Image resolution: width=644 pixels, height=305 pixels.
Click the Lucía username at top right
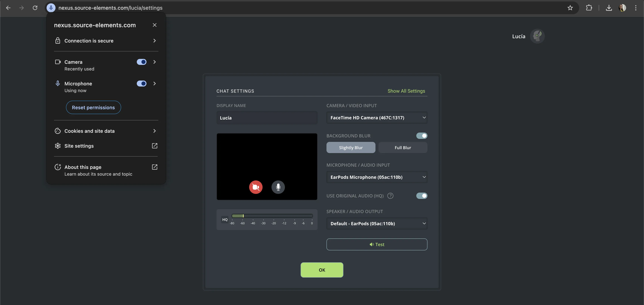tap(519, 36)
